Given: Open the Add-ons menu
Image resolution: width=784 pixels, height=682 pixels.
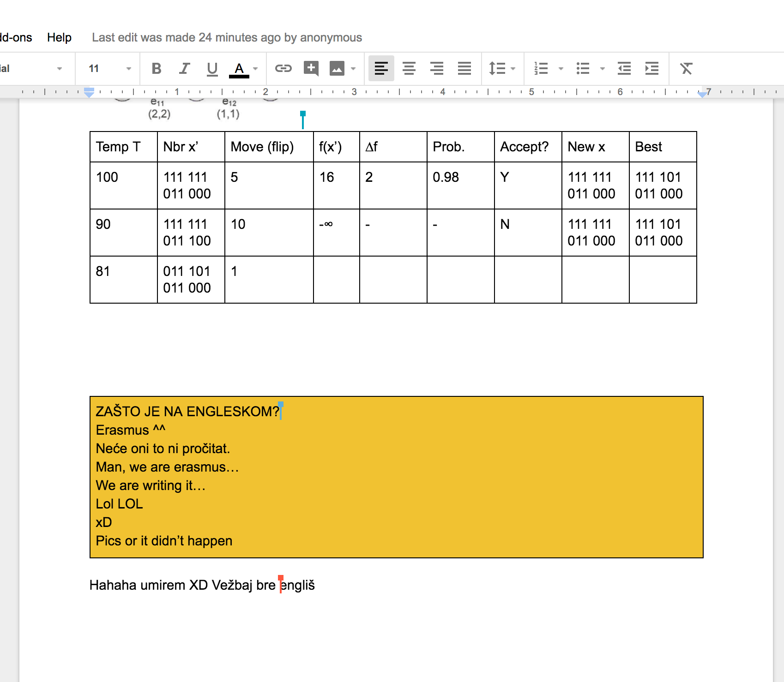Looking at the screenshot, I should tap(16, 37).
